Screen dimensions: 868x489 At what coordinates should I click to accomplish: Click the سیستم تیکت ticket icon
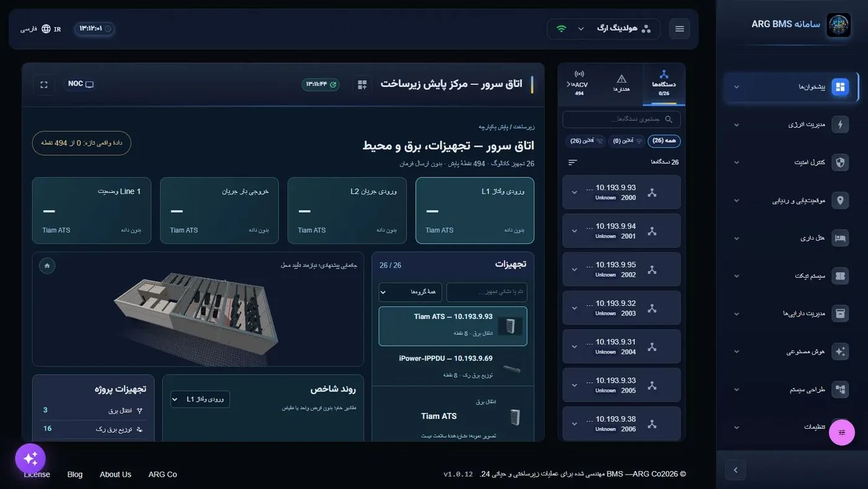click(x=840, y=276)
